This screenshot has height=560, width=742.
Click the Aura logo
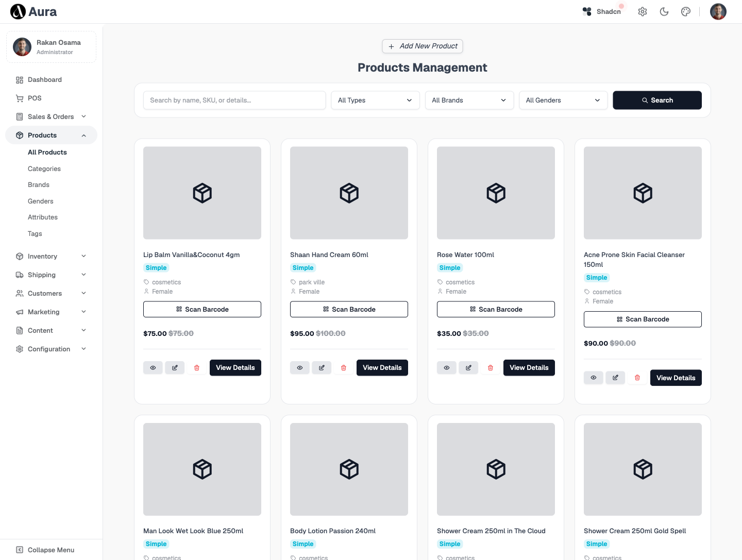(33, 11)
